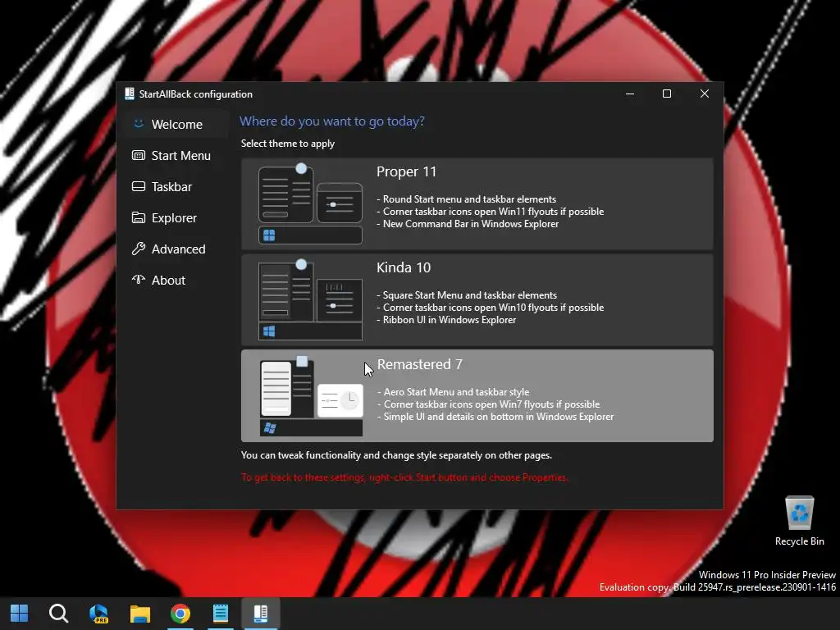Click the smiley icon next to Welcome
840x630 pixels.
pos(138,124)
